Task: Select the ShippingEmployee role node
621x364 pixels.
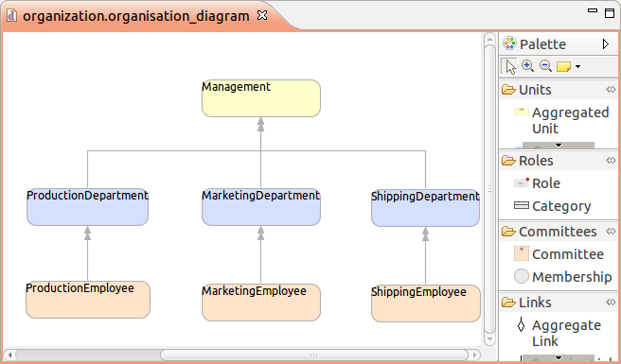Action: coord(426,303)
